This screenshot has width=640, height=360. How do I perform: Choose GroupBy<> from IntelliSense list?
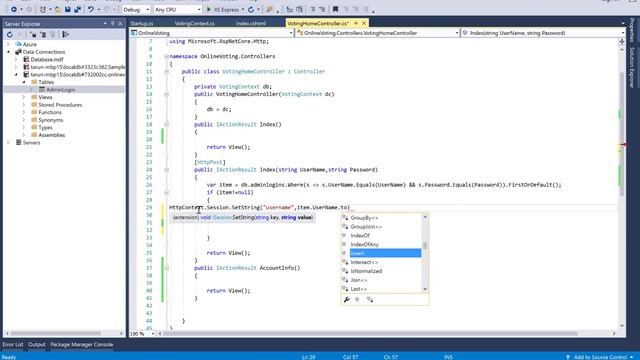pos(364,218)
